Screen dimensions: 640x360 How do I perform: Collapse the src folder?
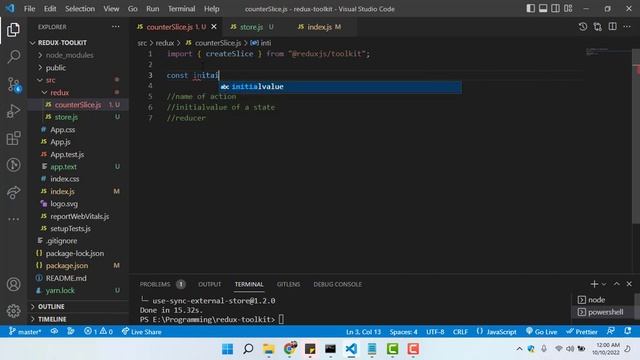click(x=51, y=80)
